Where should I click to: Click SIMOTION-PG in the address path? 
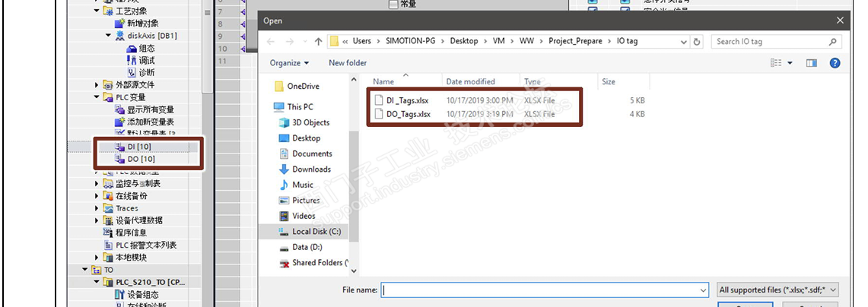[409, 41]
